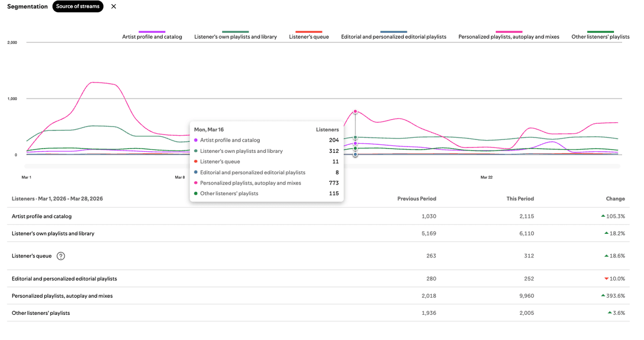The image size is (644, 340).
Task: Click the purple legend line for Artist profile
Action: pos(152,32)
